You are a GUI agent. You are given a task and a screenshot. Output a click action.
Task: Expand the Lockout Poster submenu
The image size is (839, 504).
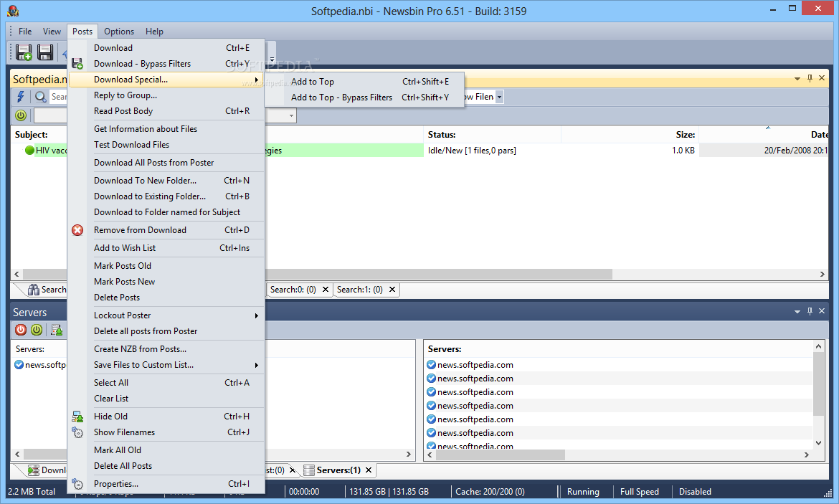[x=257, y=315]
